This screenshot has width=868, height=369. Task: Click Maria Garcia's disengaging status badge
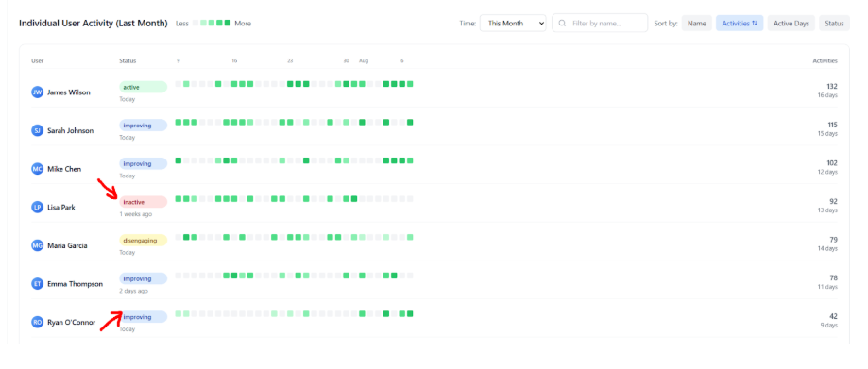click(x=143, y=240)
